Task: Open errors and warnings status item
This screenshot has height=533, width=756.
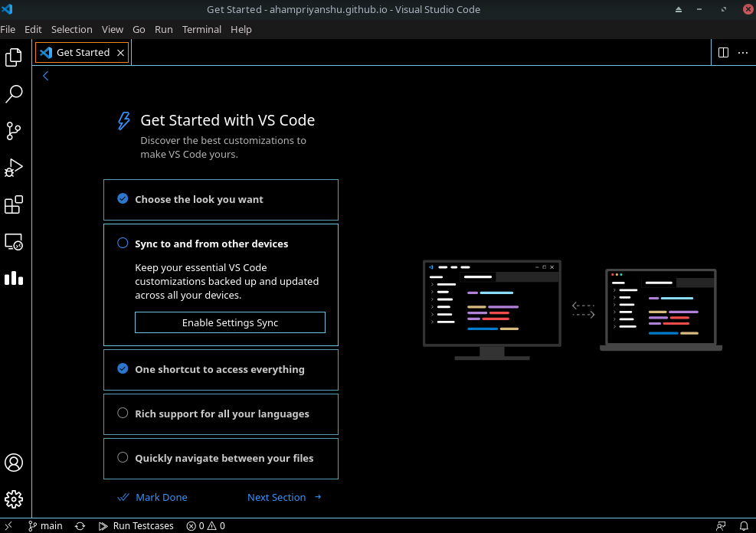Action: (x=206, y=526)
